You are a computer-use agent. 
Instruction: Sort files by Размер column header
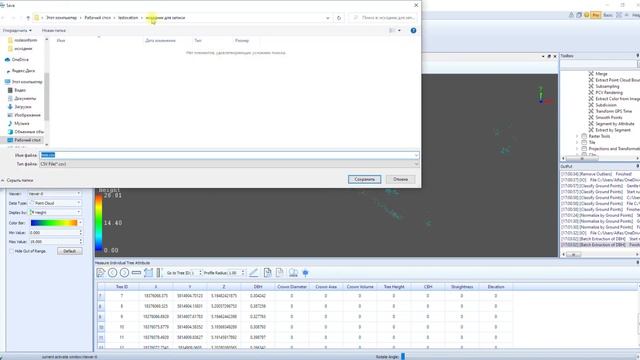click(x=242, y=41)
